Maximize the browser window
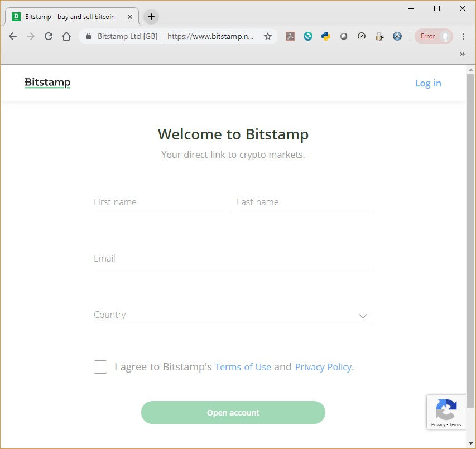Viewport: 476px width, 449px height. point(437,8)
